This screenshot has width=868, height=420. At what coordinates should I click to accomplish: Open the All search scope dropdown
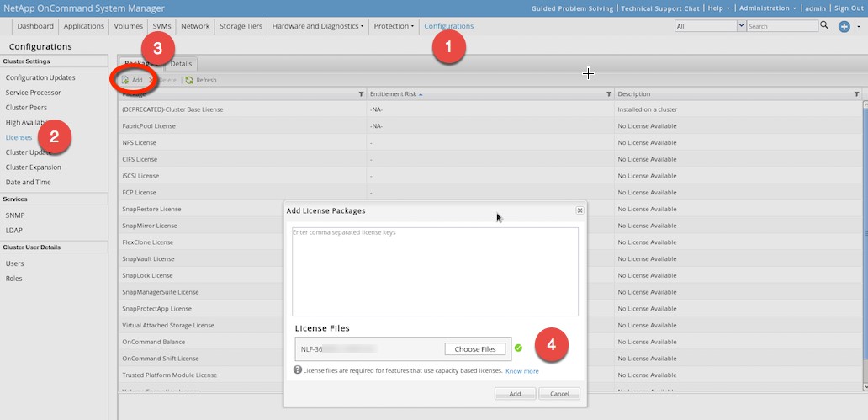click(x=710, y=26)
